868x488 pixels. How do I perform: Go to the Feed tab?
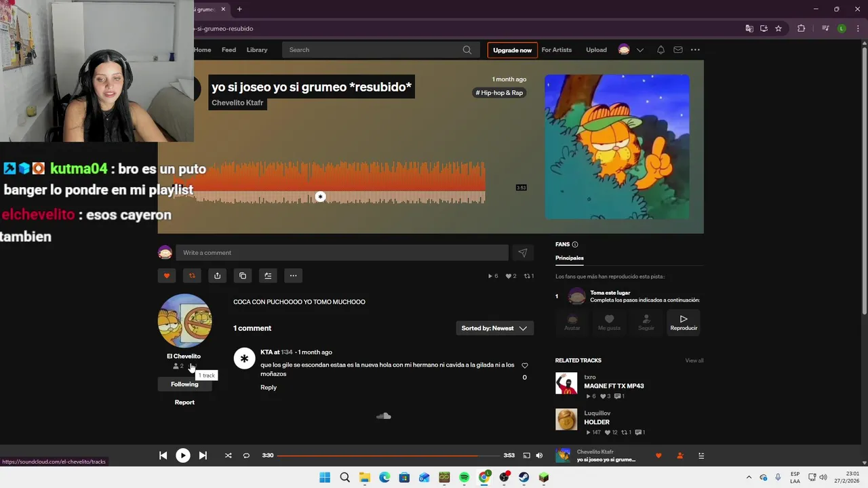[x=229, y=50]
